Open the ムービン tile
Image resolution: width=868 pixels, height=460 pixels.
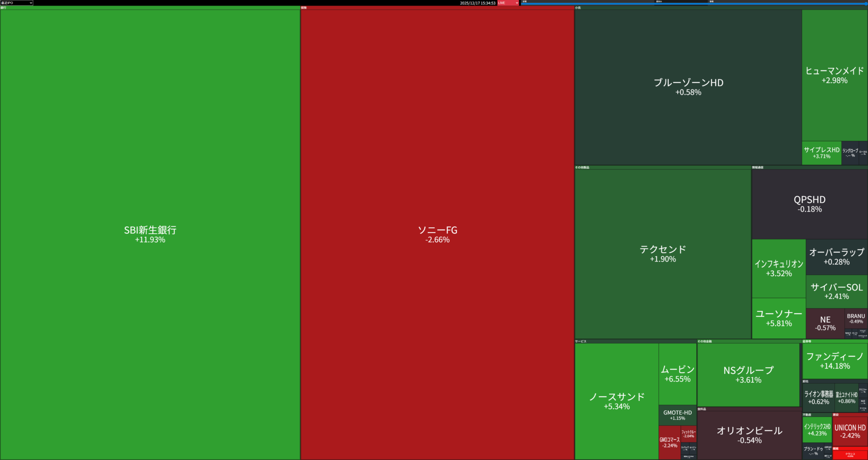pos(677,374)
